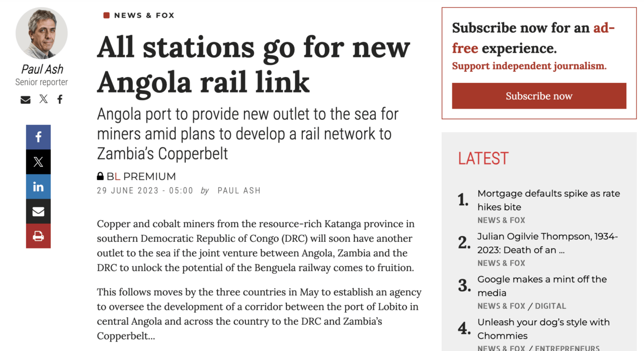Share the article on Facebook via sidebar
The height and width of the screenshot is (351, 644).
(38, 136)
